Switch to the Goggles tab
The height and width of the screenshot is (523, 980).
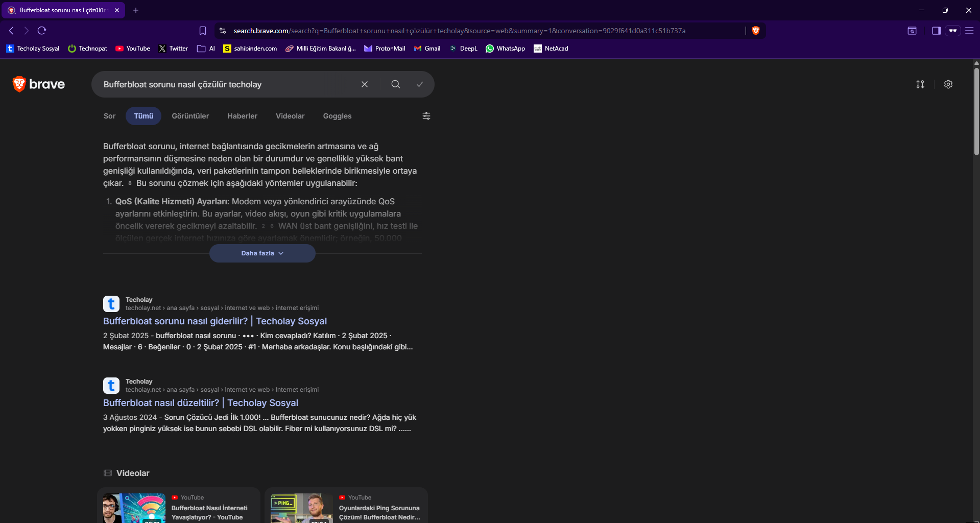tap(338, 116)
